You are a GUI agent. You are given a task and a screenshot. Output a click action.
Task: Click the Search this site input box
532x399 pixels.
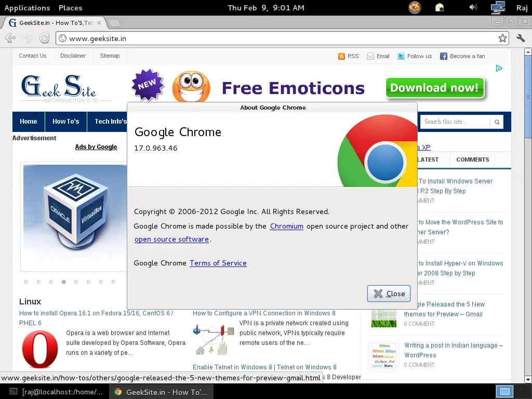tap(455, 122)
